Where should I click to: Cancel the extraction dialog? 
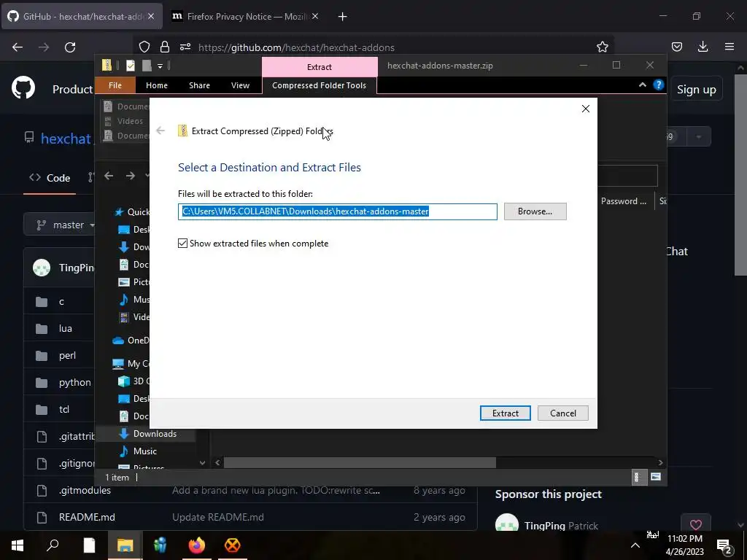562,413
